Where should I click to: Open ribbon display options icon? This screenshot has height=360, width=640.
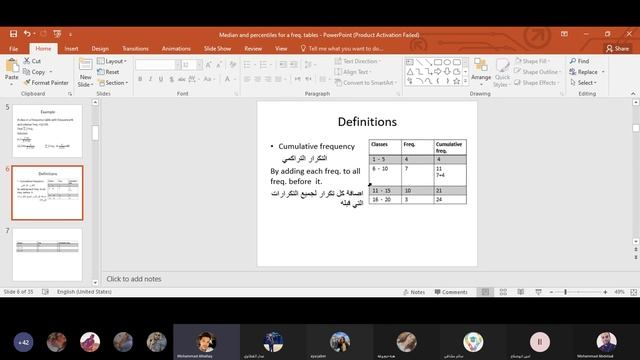coord(564,34)
